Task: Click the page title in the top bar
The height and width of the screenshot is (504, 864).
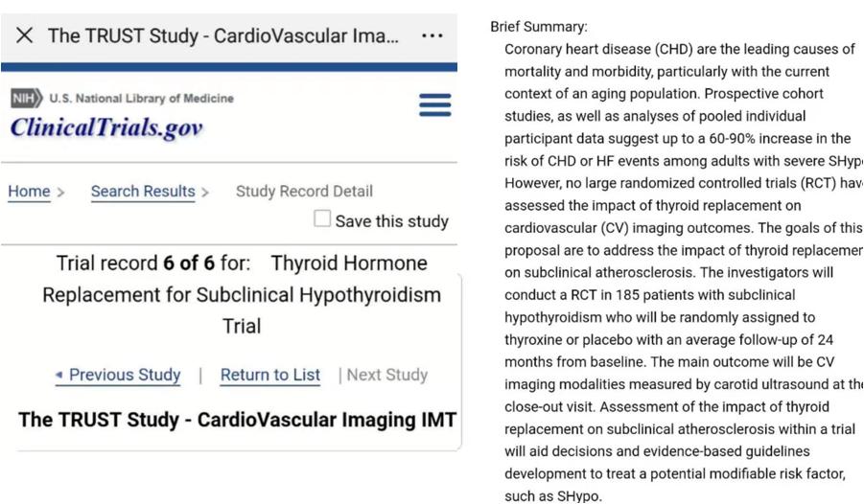Action: point(222,35)
